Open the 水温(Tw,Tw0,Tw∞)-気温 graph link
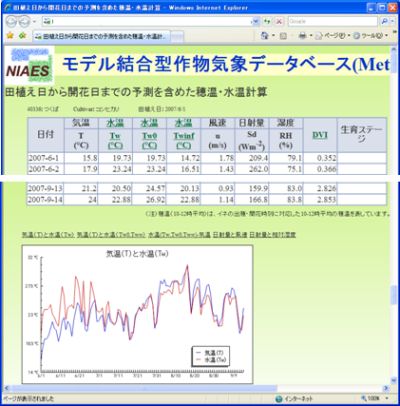The width and height of the screenshot is (400, 406). point(179,235)
